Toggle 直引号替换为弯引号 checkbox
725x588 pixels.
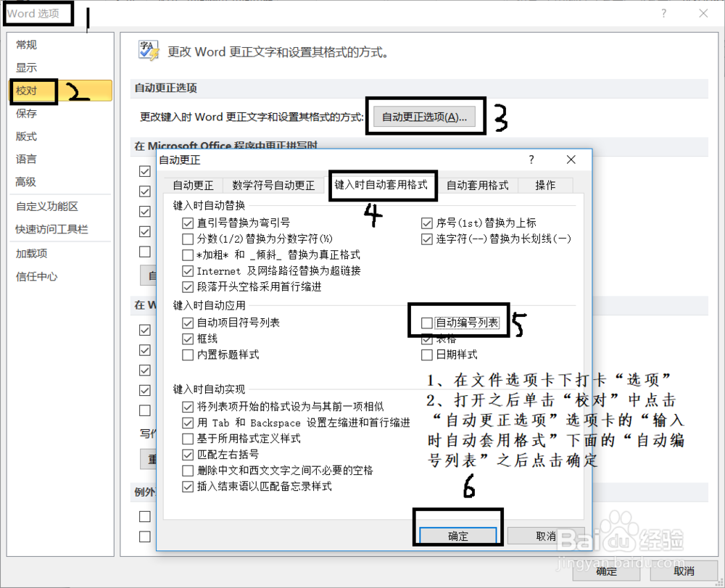pyautogui.click(x=187, y=223)
